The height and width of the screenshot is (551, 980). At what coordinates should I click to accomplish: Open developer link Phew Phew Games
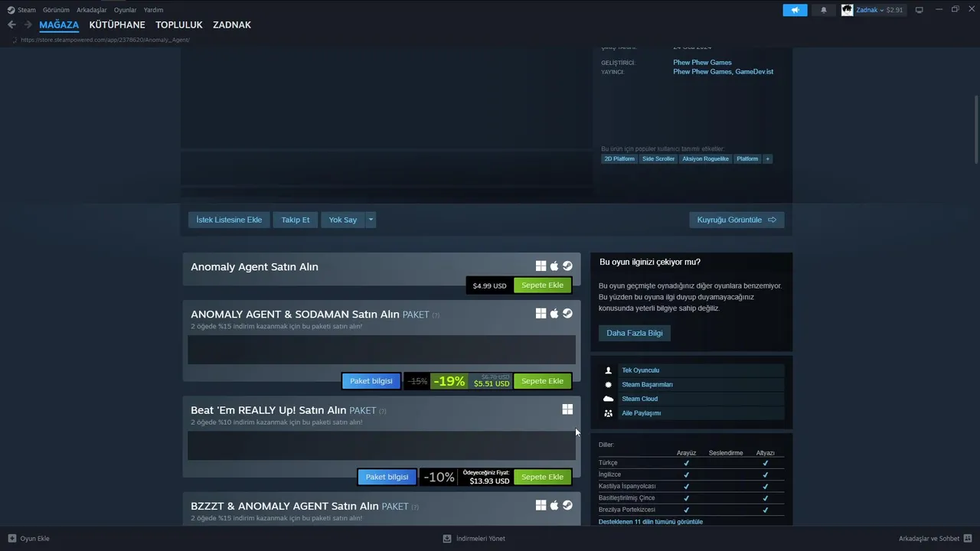click(702, 63)
